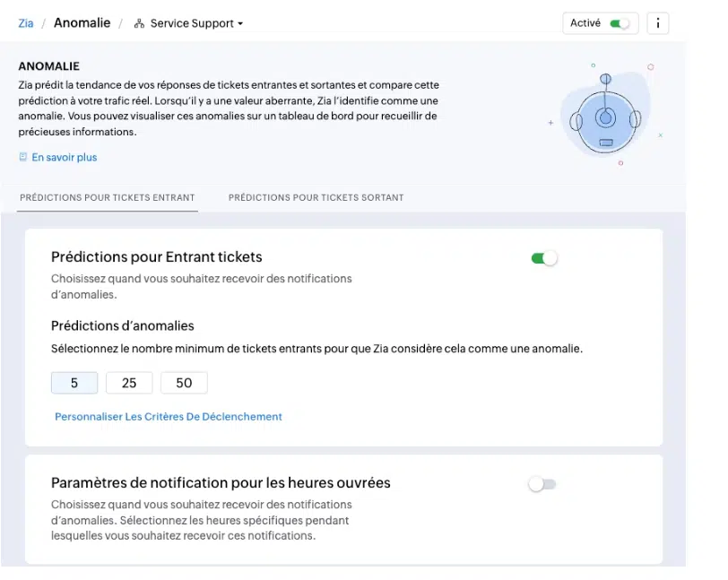Enable notification settings for business hours
The image size is (728, 580).
pyautogui.click(x=542, y=484)
